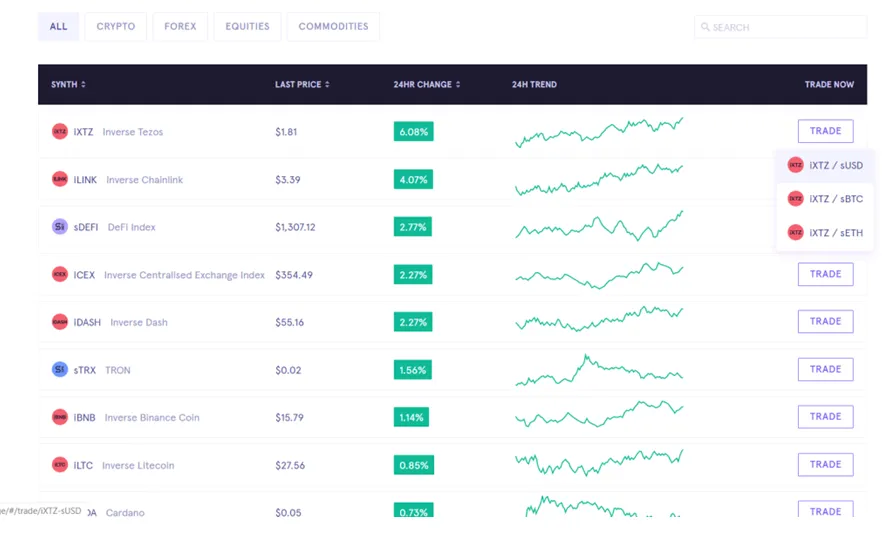Click the 24H TREND column header
This screenshot has height=552, width=886.
click(x=534, y=84)
